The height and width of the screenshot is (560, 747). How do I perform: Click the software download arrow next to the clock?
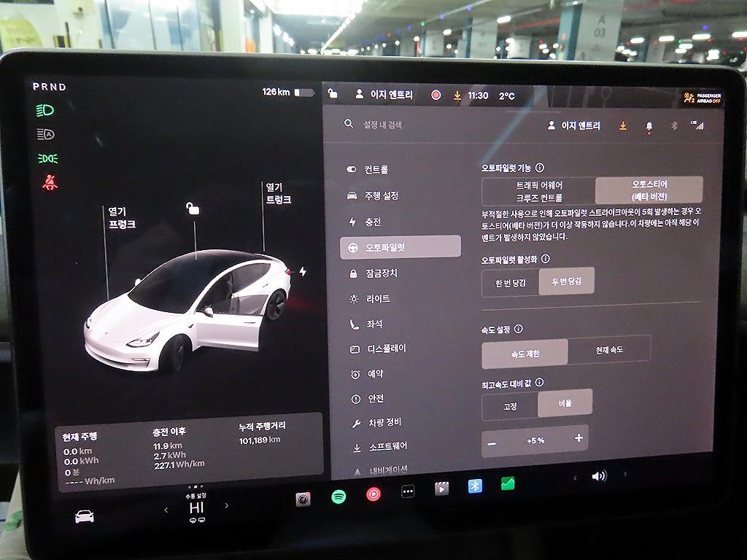point(622,125)
